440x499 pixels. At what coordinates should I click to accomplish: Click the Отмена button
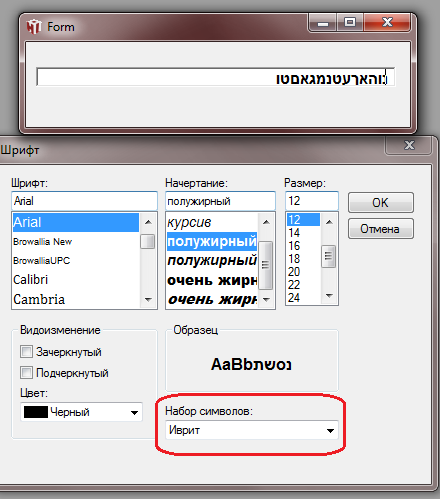coord(381,229)
